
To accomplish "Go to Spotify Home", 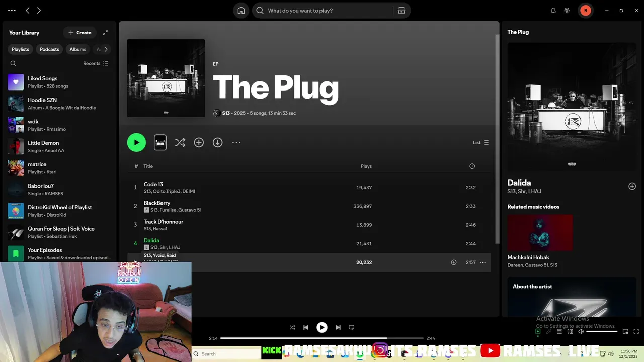I will pyautogui.click(x=241, y=11).
